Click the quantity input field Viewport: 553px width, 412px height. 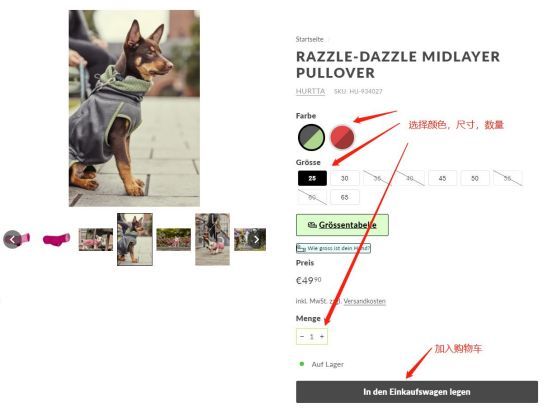pos(312,337)
